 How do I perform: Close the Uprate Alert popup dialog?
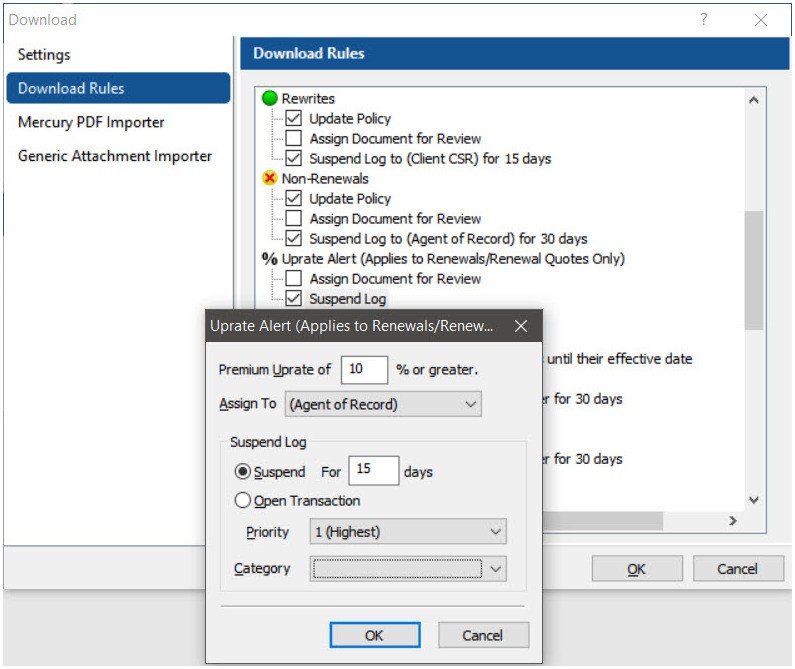[x=521, y=326]
